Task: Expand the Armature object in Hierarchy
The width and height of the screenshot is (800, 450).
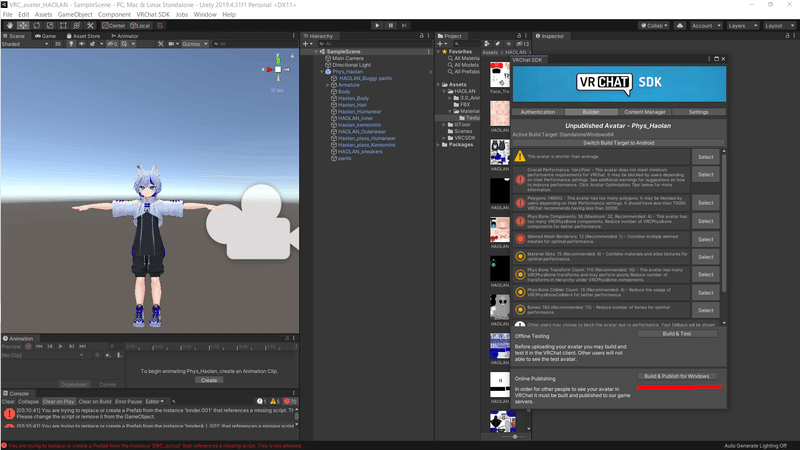Action: [x=328, y=85]
